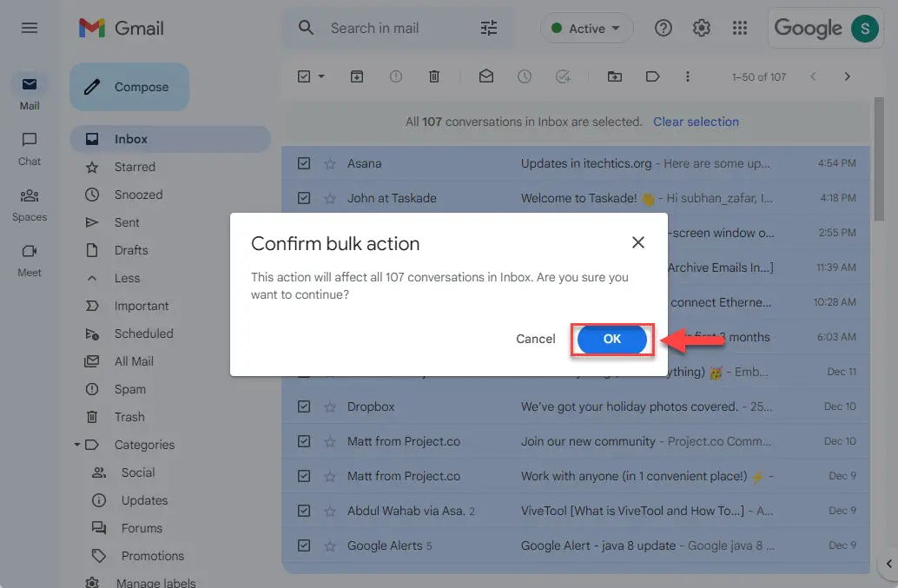The height and width of the screenshot is (588, 898).
Task: Click the Clear selection link
Action: 696,122
